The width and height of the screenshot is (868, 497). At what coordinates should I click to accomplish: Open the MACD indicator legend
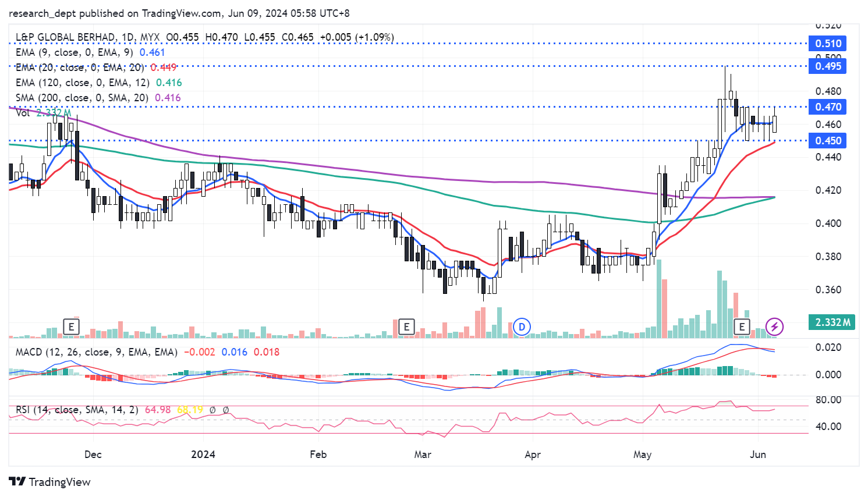coord(96,352)
